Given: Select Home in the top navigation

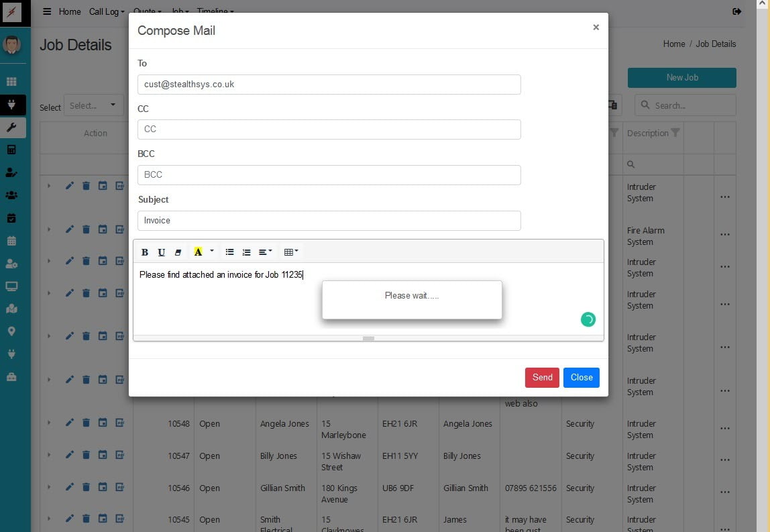Looking at the screenshot, I should pyautogui.click(x=70, y=11).
